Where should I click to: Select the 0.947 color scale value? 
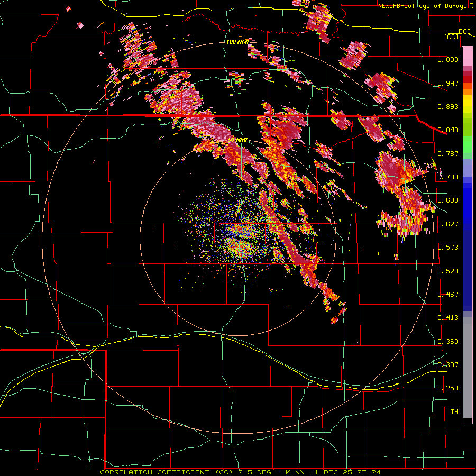pos(448,83)
